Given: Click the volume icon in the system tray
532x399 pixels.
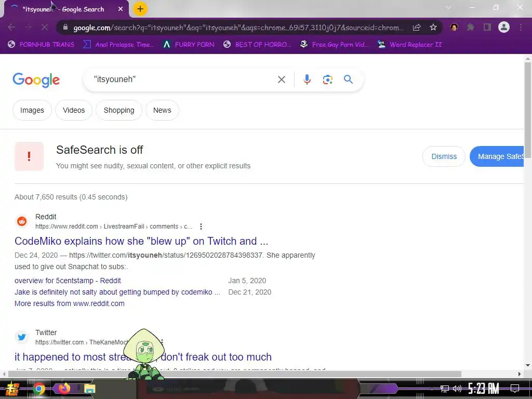Looking at the screenshot, I should pos(457,389).
